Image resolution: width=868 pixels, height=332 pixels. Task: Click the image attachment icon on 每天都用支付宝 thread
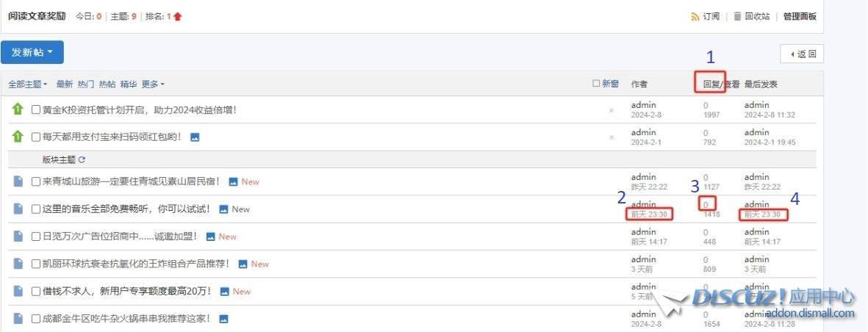[195, 137]
